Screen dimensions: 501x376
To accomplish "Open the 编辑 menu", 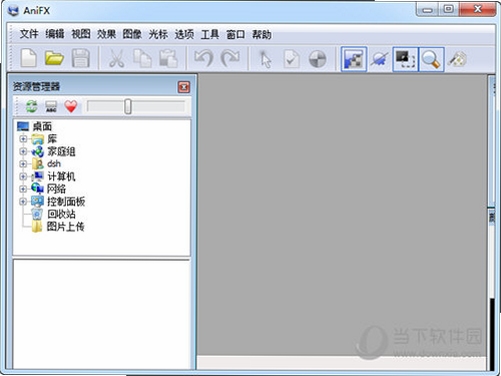I will [55, 34].
